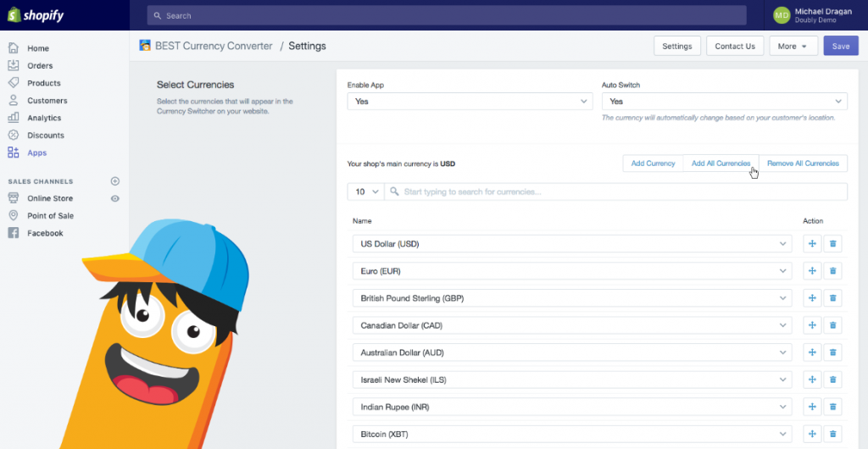Open Analytics in sidebar

tap(44, 118)
